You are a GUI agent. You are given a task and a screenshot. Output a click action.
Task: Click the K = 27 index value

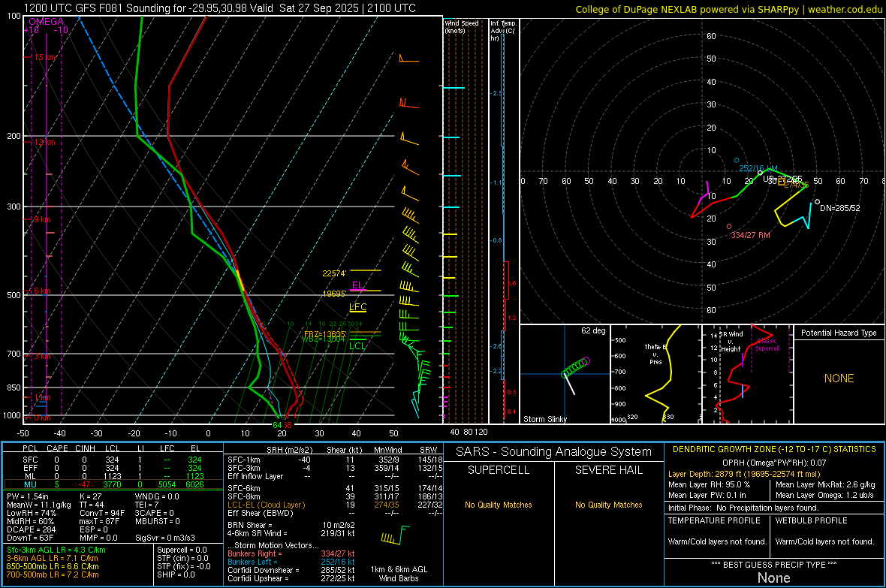coord(90,496)
